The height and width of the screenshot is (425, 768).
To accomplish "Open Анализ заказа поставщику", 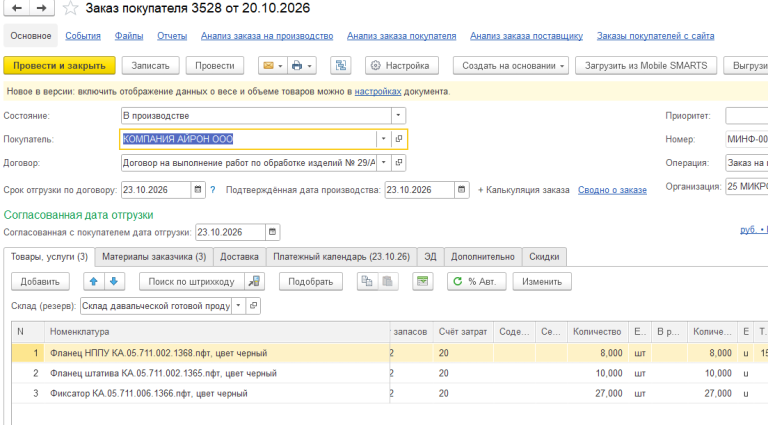I will click(527, 36).
